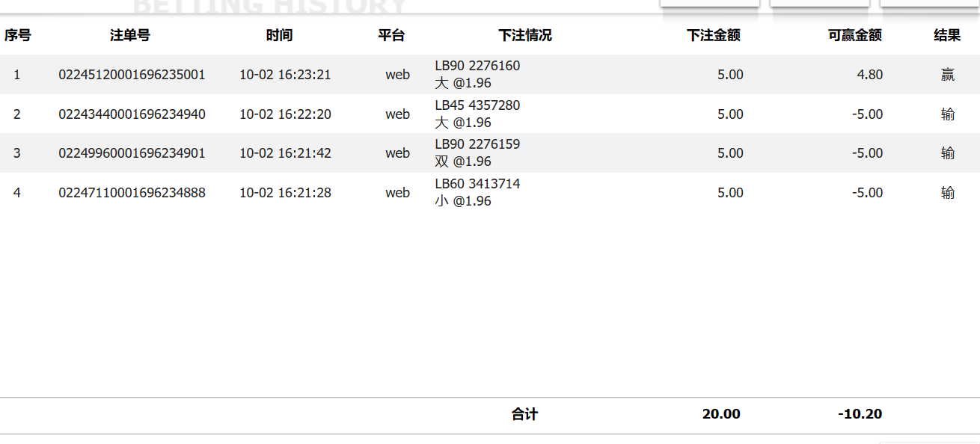Image resolution: width=980 pixels, height=444 pixels.
Task: Click the 结果 column header
Action: click(947, 35)
